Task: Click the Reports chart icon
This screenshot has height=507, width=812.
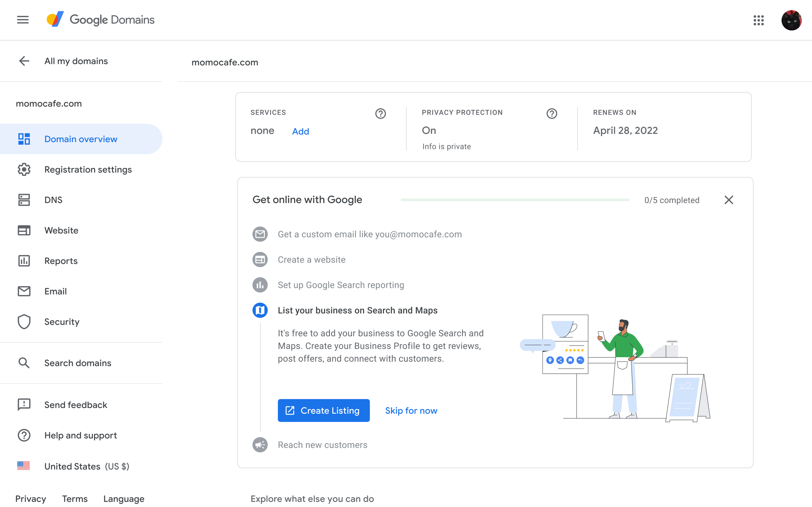Action: (x=24, y=260)
